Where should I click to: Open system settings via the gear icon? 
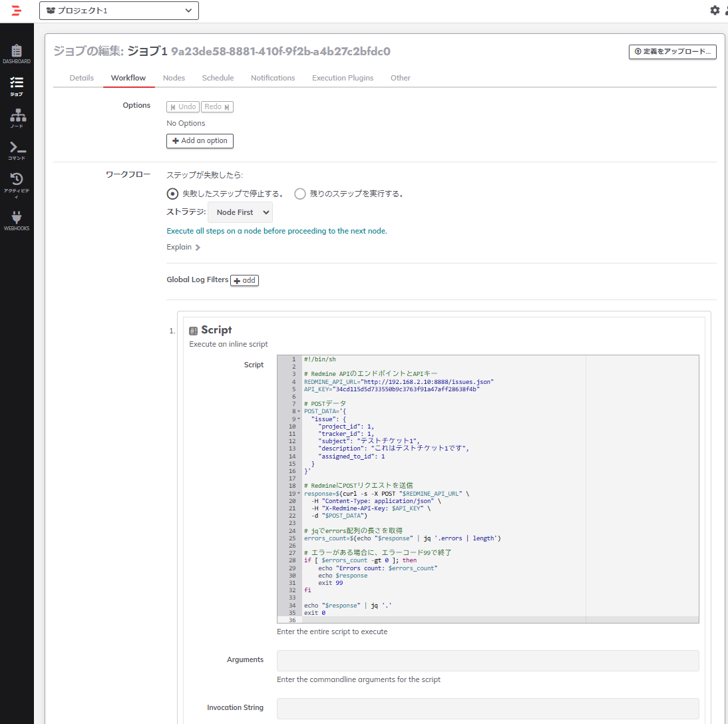(x=715, y=11)
